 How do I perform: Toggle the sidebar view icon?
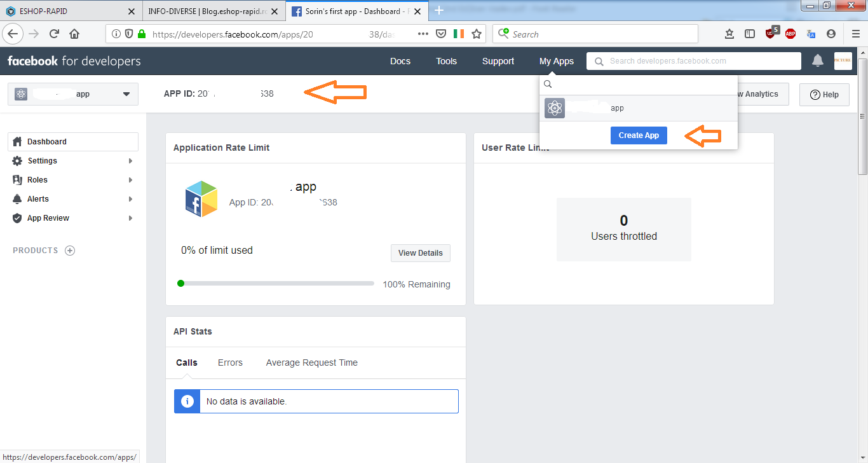[x=750, y=34]
